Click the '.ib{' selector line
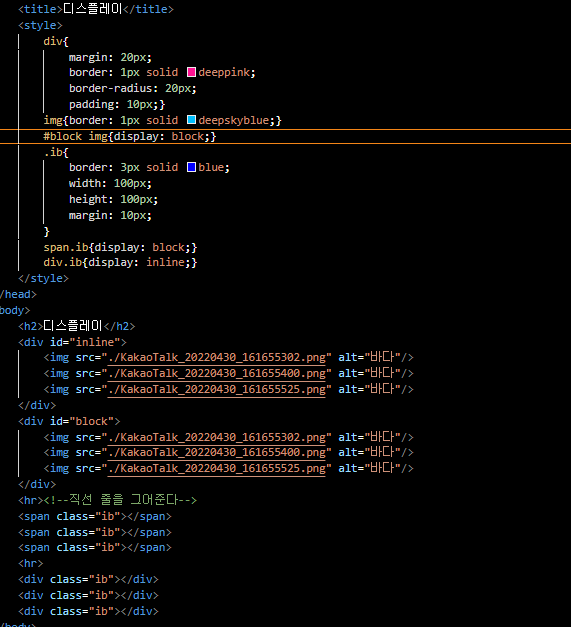The image size is (571, 627). pos(56,152)
